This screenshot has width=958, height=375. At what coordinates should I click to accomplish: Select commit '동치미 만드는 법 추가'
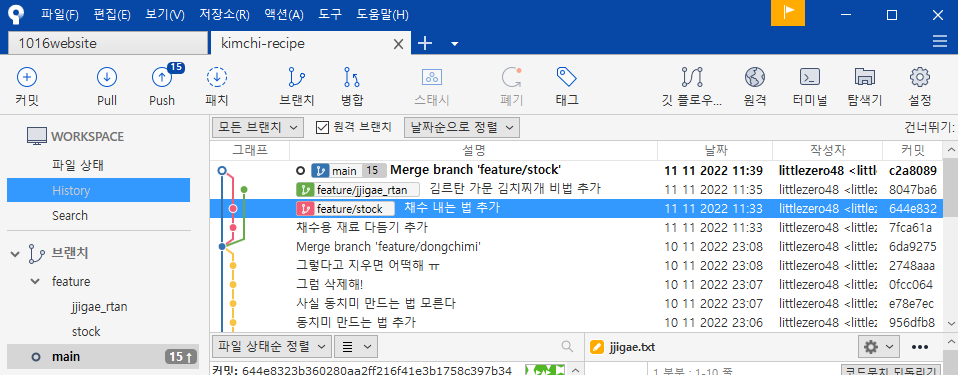576,322
